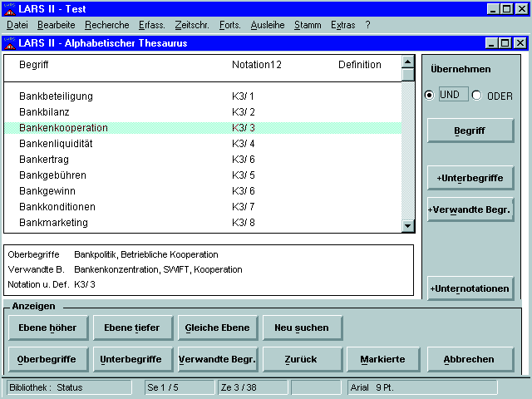532x399 pixels.
Task: Click the +Unterbegriffe button
Action: tap(470, 178)
